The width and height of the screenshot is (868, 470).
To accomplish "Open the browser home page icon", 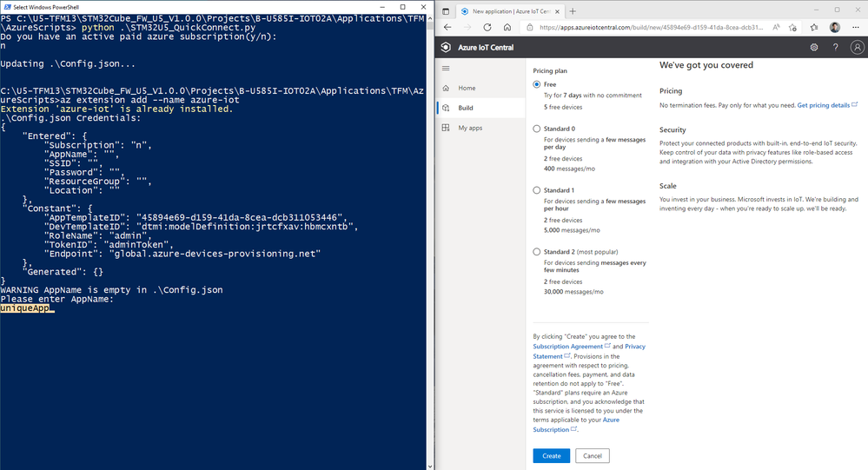I will click(507, 27).
